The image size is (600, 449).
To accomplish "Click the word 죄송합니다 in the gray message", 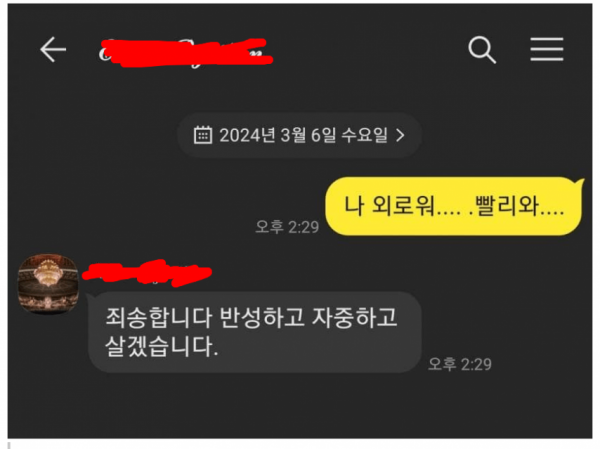I will coord(158,317).
